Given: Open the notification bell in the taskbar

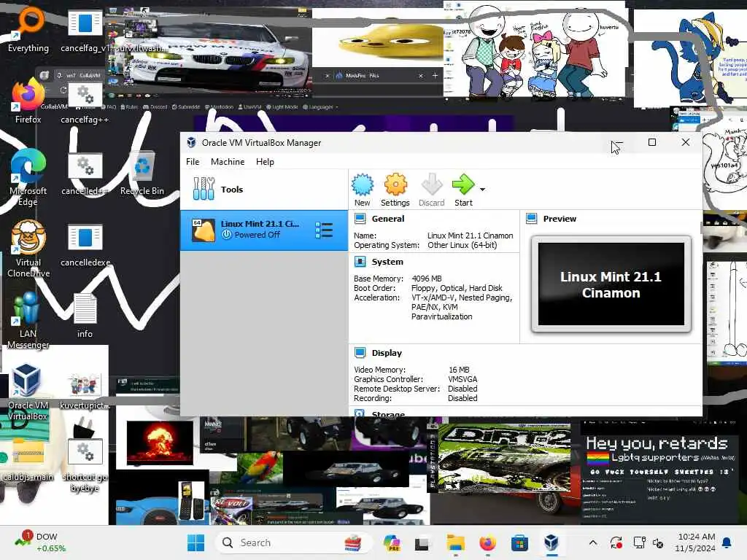Looking at the screenshot, I should (x=727, y=542).
